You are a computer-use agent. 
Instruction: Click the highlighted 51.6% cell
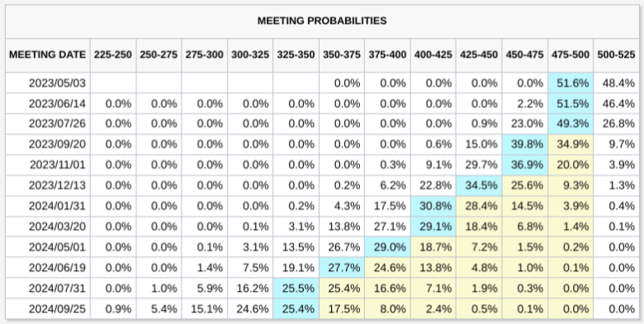(x=571, y=83)
